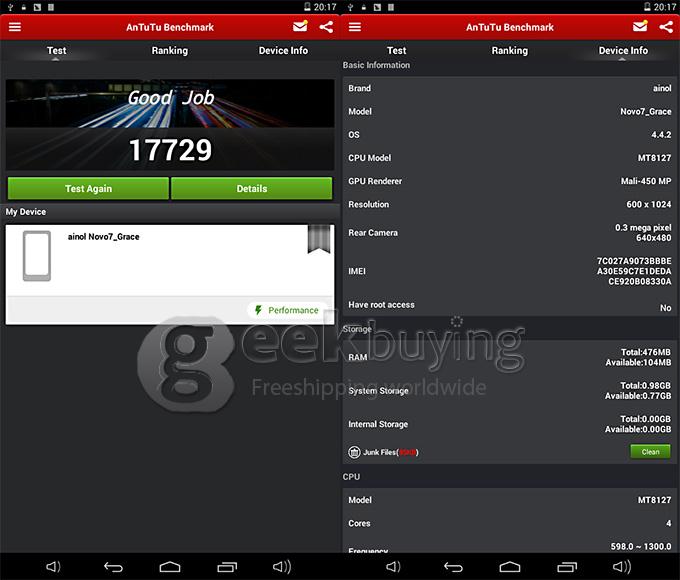Click the ribbon badge on device card
The height and width of the screenshot is (580, 680).
318,238
